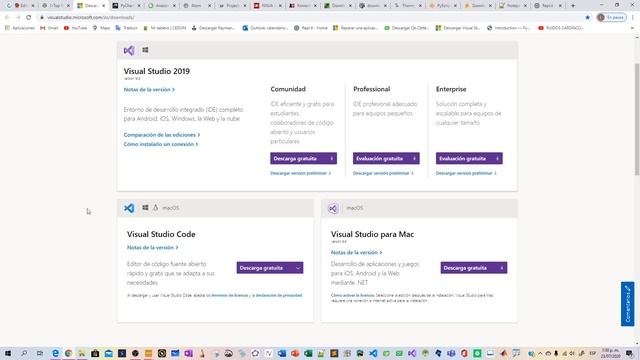Screen dimensions: 640x360
Task: Open the Task View icon in taskbar
Action: [40, 353]
